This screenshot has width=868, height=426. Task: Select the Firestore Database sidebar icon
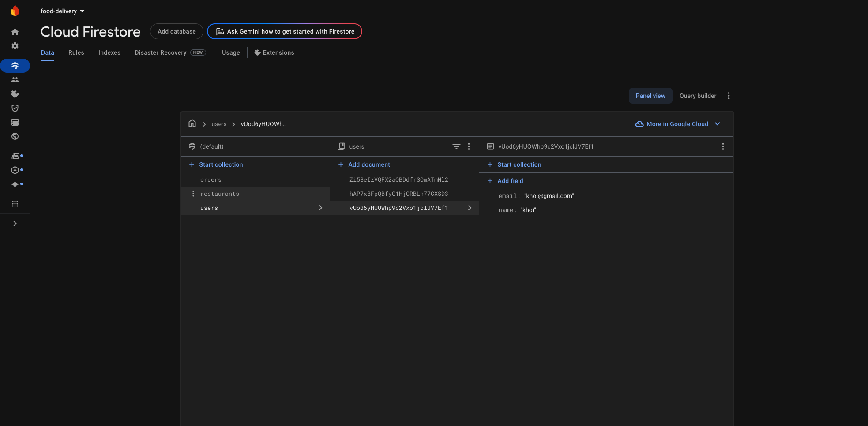(15, 66)
